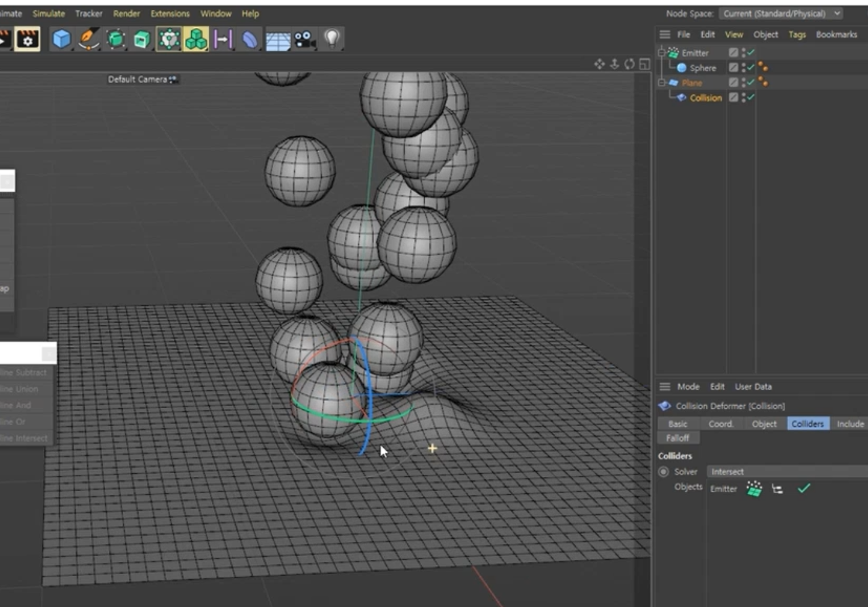The width and height of the screenshot is (868, 607).
Task: Open the Object Manager hamburger menu
Action: pos(665,35)
